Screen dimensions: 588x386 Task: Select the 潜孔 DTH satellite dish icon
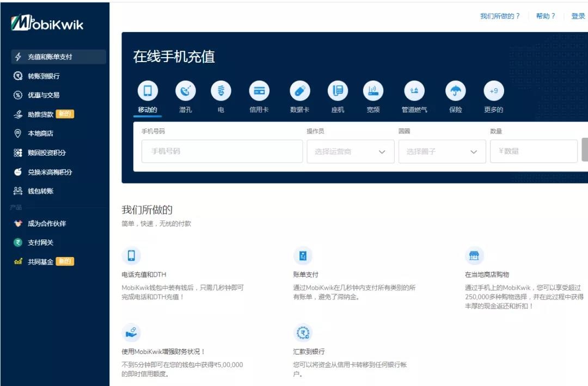pos(186,91)
